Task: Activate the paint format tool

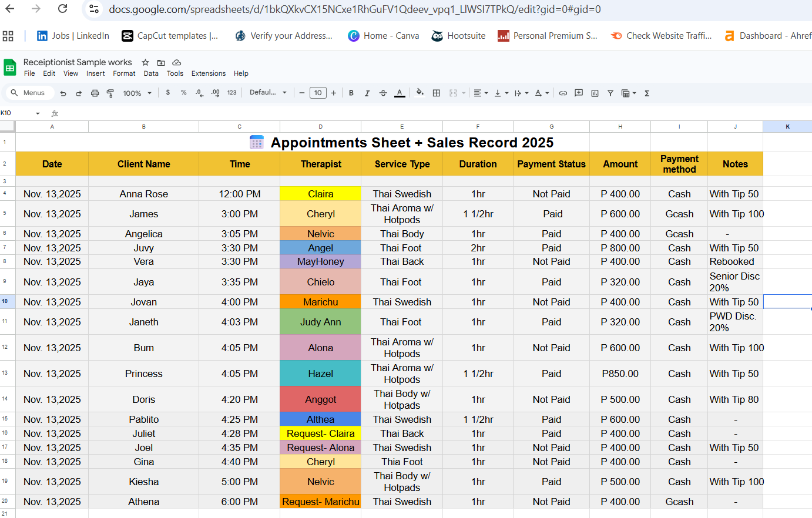Action: tap(110, 93)
